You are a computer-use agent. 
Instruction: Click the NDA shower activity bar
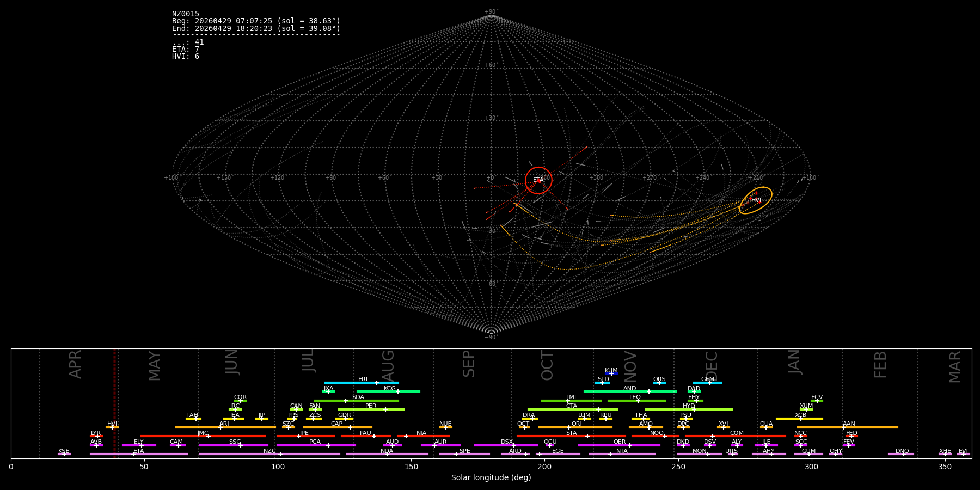[x=387, y=454]
